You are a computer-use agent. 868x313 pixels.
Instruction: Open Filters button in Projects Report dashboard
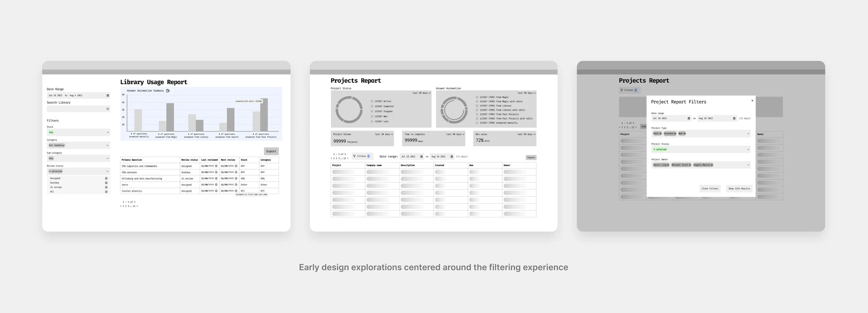click(362, 156)
